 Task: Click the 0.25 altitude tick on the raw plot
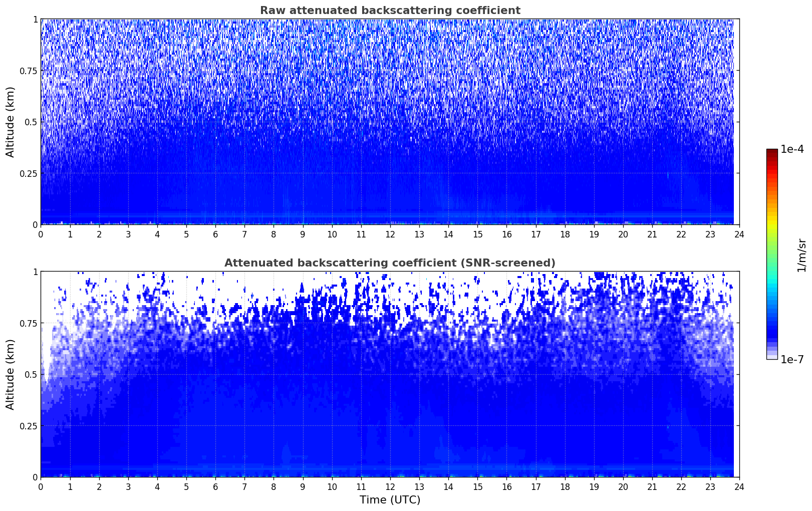coord(29,174)
